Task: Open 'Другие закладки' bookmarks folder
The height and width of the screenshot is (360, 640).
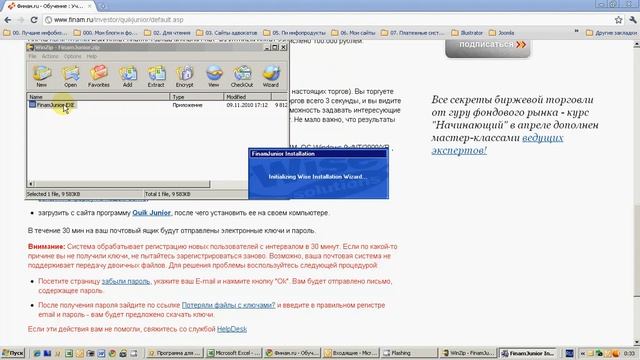Action: pyautogui.click(x=611, y=33)
